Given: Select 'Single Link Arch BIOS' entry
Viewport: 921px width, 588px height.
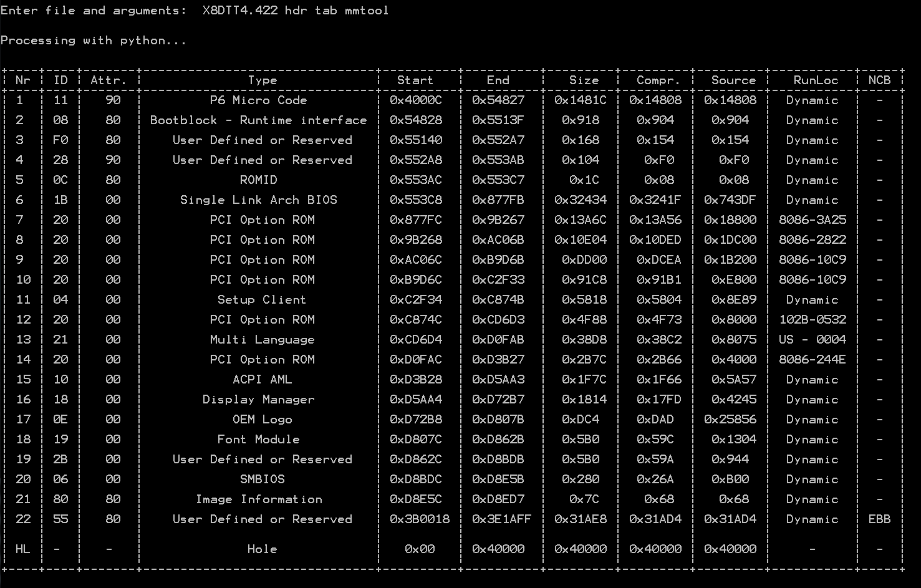Looking at the screenshot, I should click(258, 200).
